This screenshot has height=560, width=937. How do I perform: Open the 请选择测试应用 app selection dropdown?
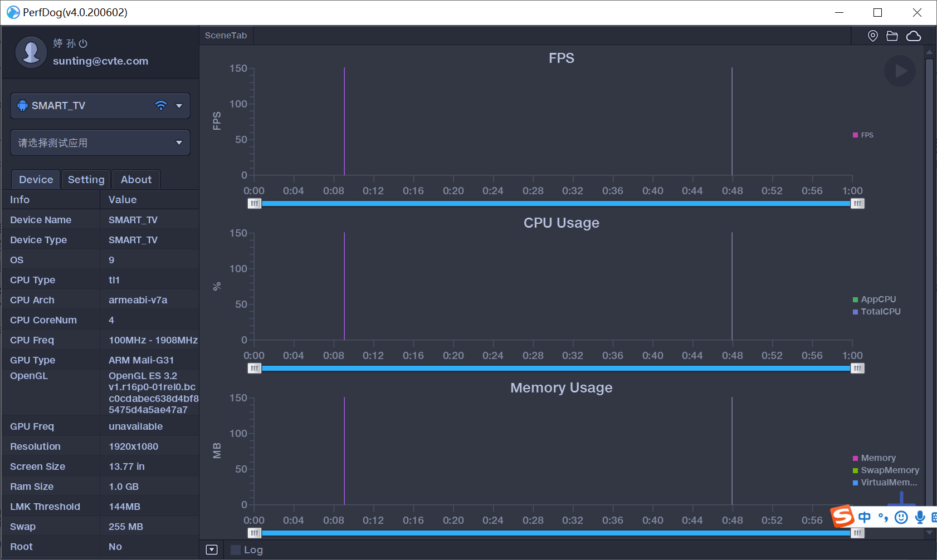tap(179, 143)
